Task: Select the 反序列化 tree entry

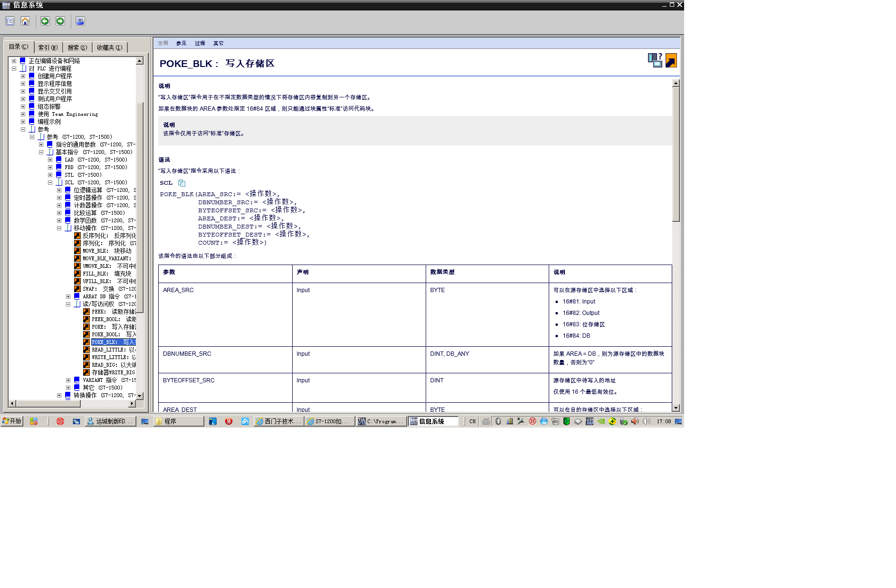Action: pyautogui.click(x=109, y=236)
